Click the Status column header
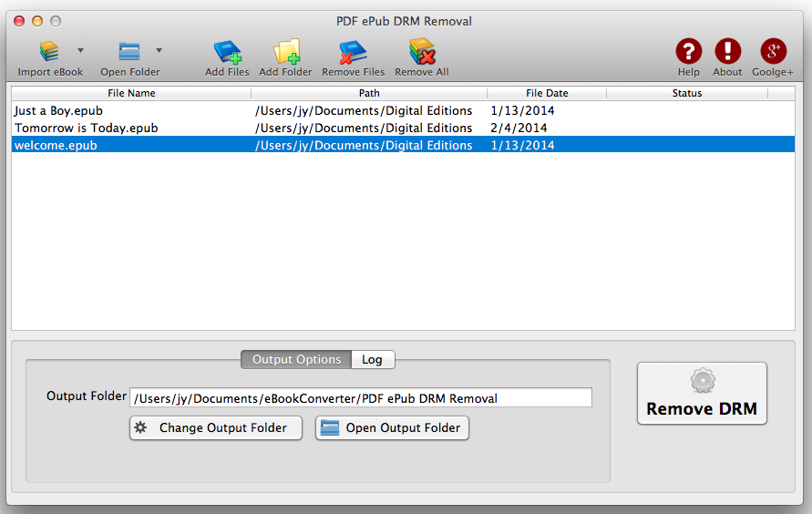The width and height of the screenshot is (812, 514). pyautogui.click(x=686, y=93)
